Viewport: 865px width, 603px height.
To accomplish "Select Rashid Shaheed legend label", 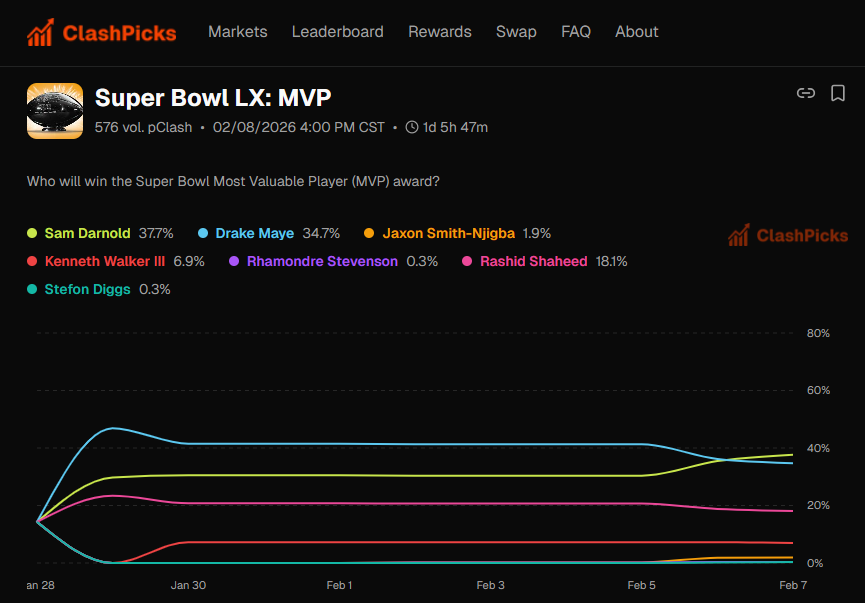I will 533,262.
